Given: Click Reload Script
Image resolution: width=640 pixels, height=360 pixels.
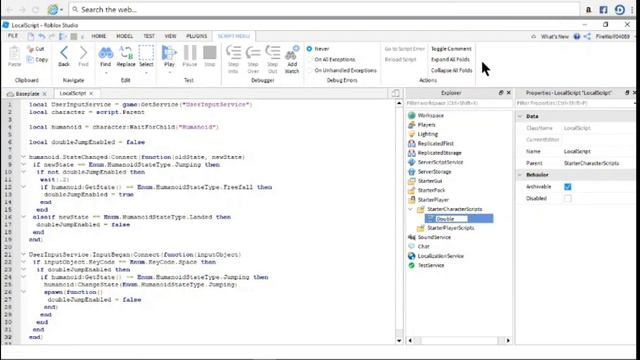Looking at the screenshot, I should [400, 60].
